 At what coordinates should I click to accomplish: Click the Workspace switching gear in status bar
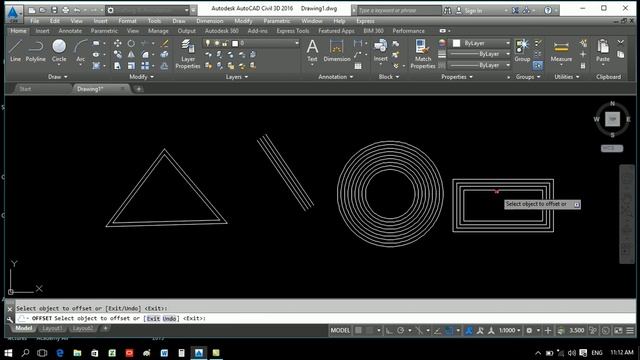(x=529, y=330)
